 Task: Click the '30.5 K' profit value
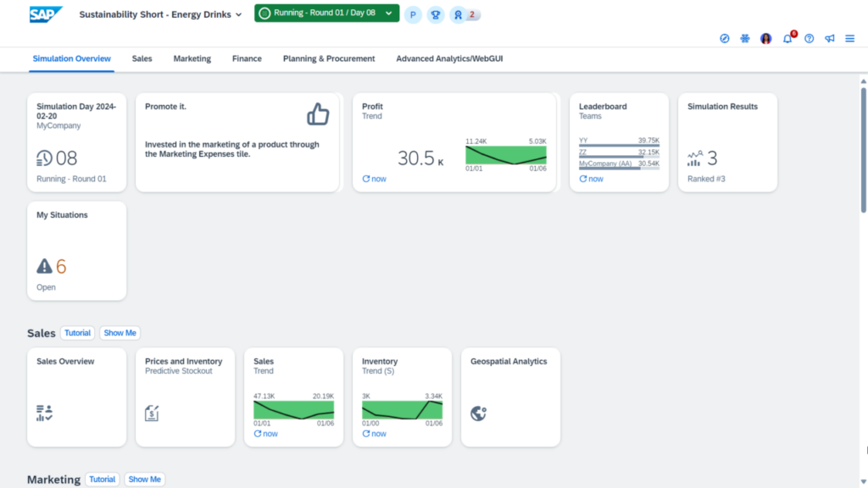[420, 158]
